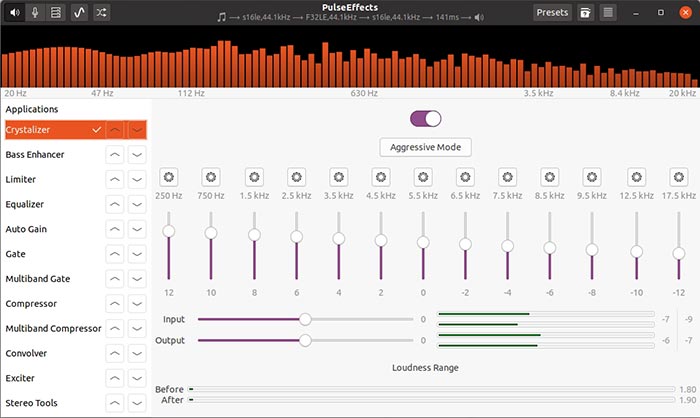Open the speaker output effects tab

point(15,13)
